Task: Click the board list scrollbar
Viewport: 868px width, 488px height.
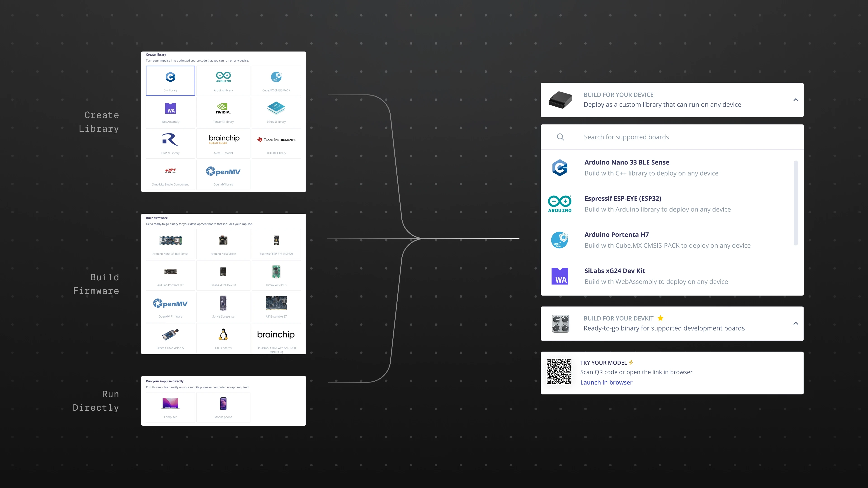Action: click(796, 203)
